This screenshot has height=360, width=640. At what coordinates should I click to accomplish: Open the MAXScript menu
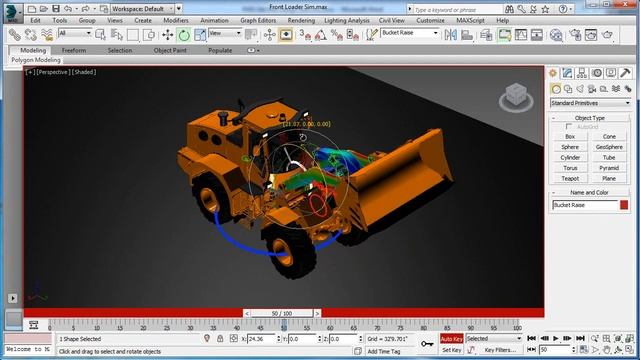[470, 20]
